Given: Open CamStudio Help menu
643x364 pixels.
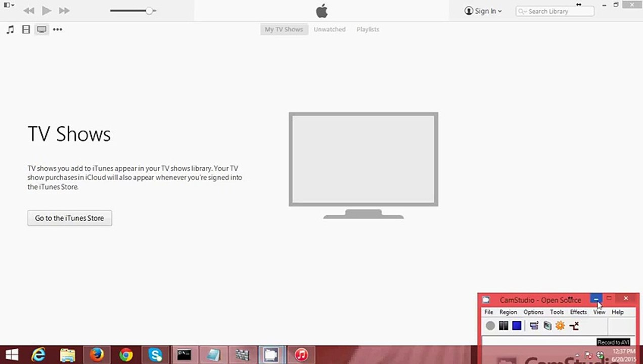Looking at the screenshot, I should click(x=617, y=312).
